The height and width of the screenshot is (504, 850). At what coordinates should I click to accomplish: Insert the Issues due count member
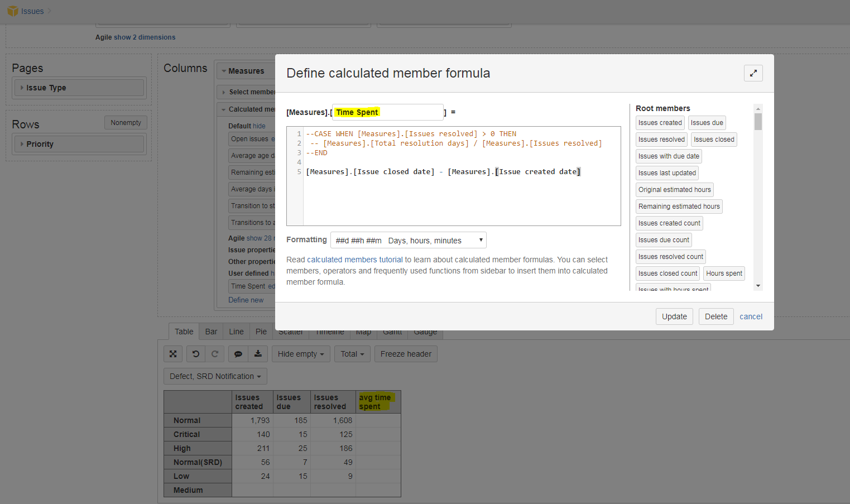click(664, 240)
